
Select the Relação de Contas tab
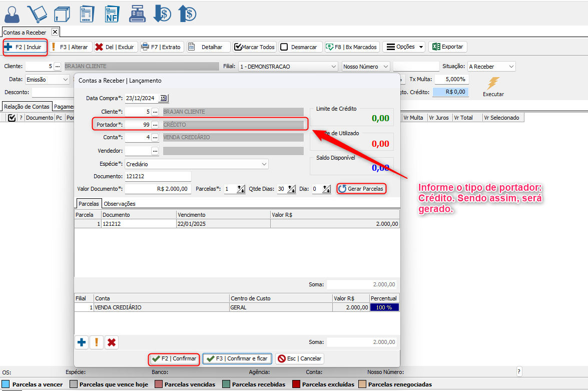coord(27,107)
